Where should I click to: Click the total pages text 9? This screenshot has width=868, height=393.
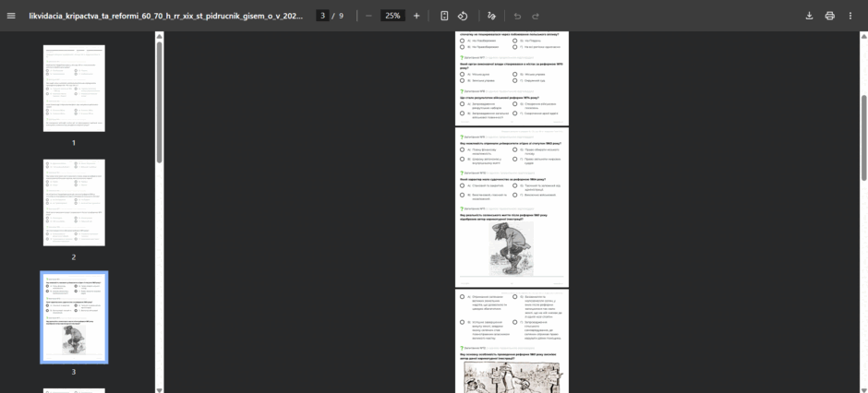[x=341, y=16]
